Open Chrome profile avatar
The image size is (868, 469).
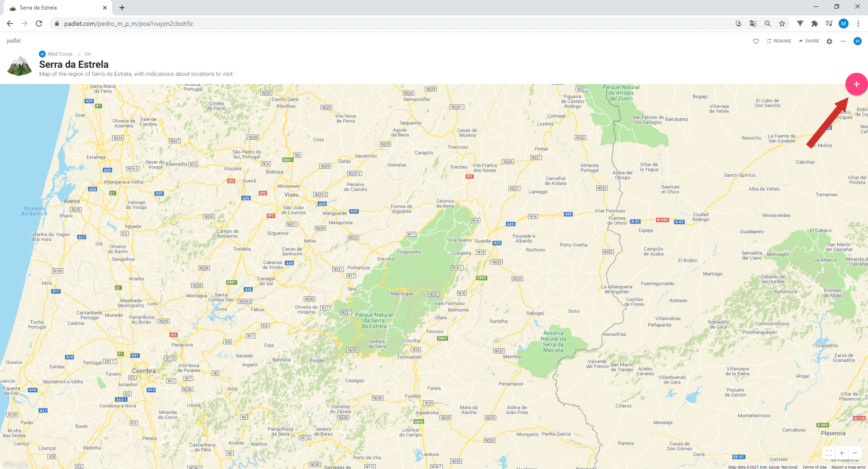pyautogui.click(x=844, y=23)
